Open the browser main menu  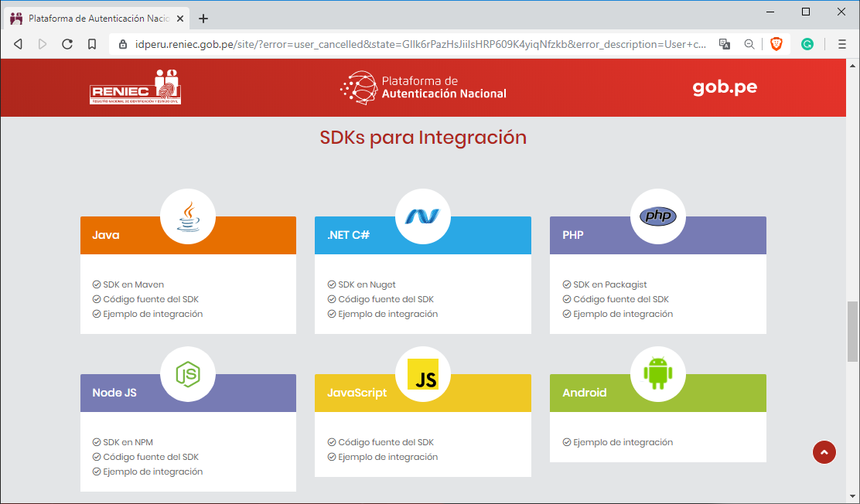click(842, 44)
